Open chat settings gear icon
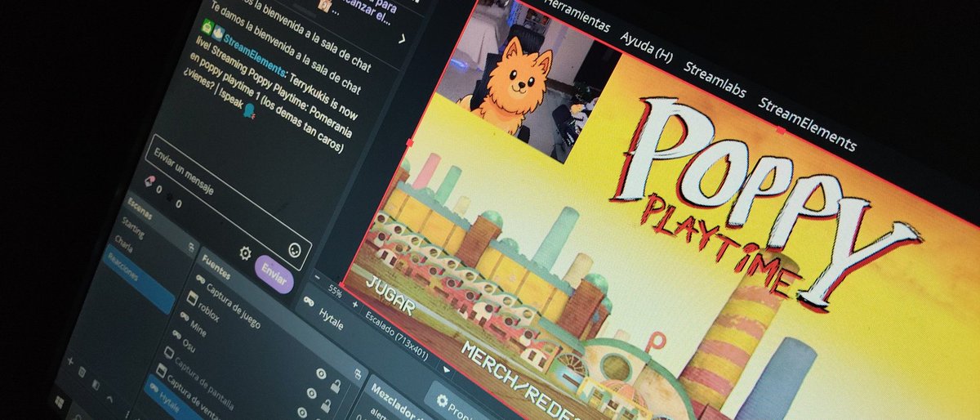The height and width of the screenshot is (420, 980). click(245, 253)
